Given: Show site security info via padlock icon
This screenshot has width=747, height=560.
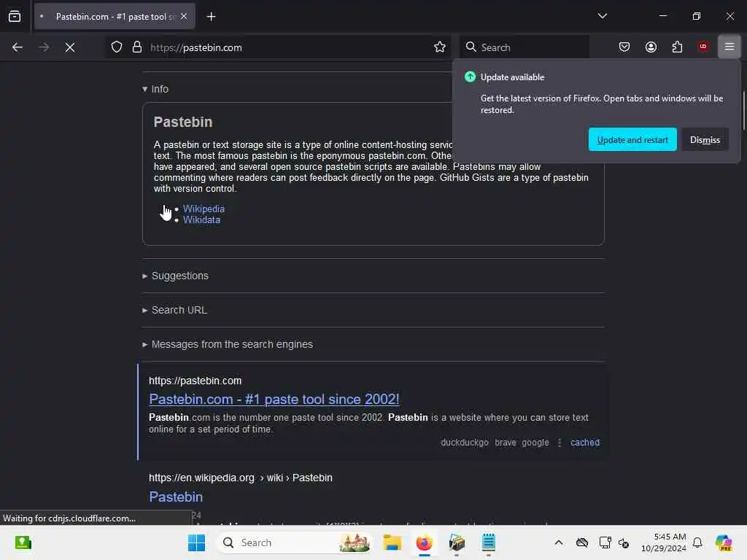Looking at the screenshot, I should (x=137, y=47).
